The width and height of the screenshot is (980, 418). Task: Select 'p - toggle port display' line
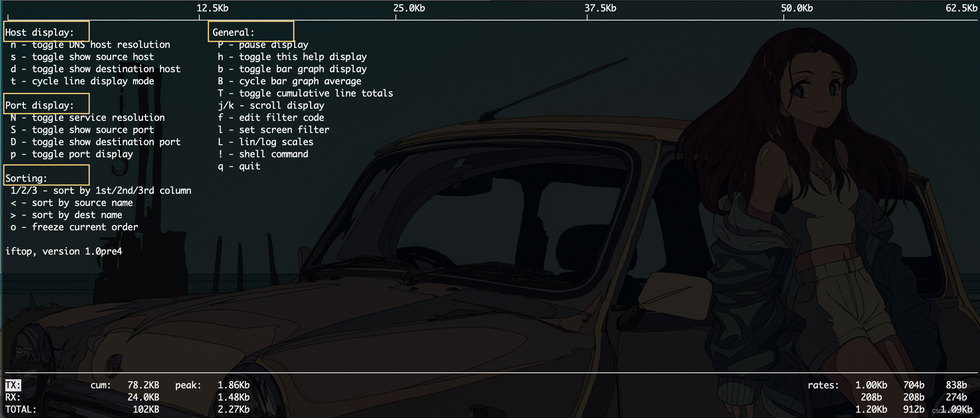coord(71,154)
